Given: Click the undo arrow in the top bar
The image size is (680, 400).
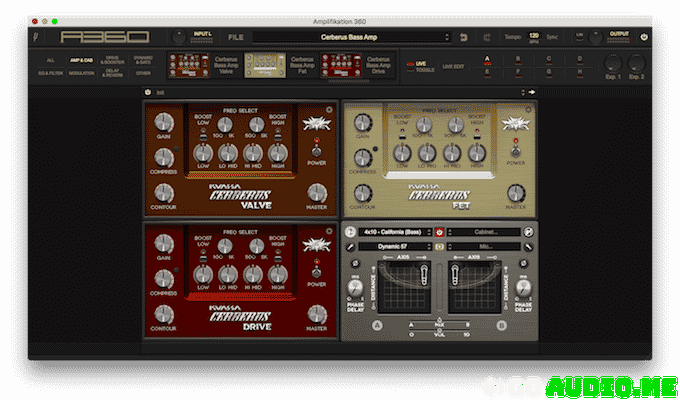Looking at the screenshot, I should [463, 37].
